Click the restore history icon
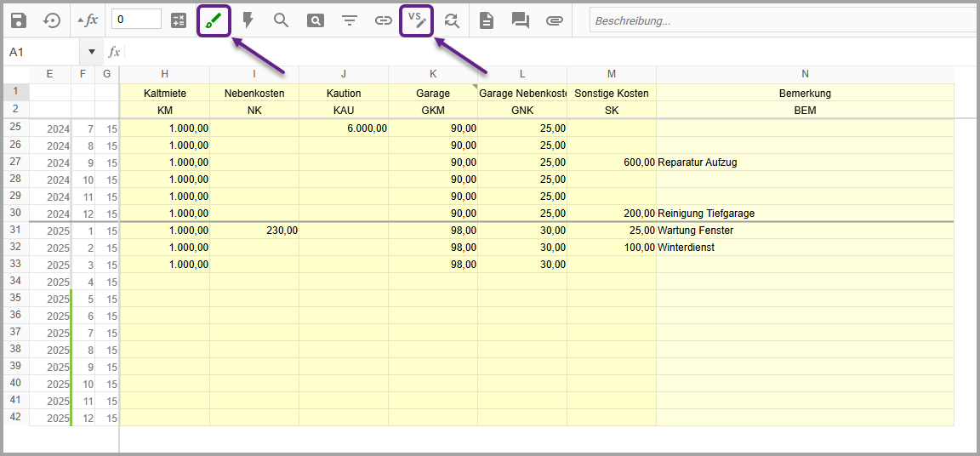Screen dimensions: 980x456 52,20
